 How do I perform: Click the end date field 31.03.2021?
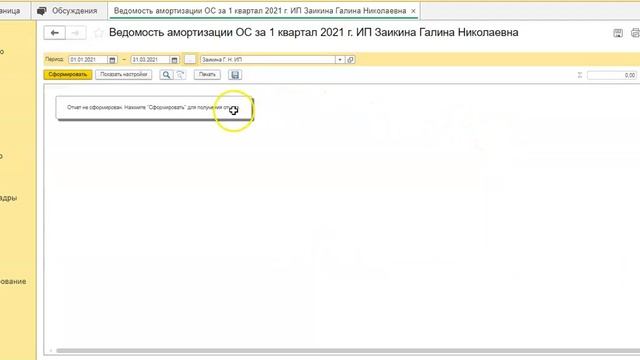[150, 60]
